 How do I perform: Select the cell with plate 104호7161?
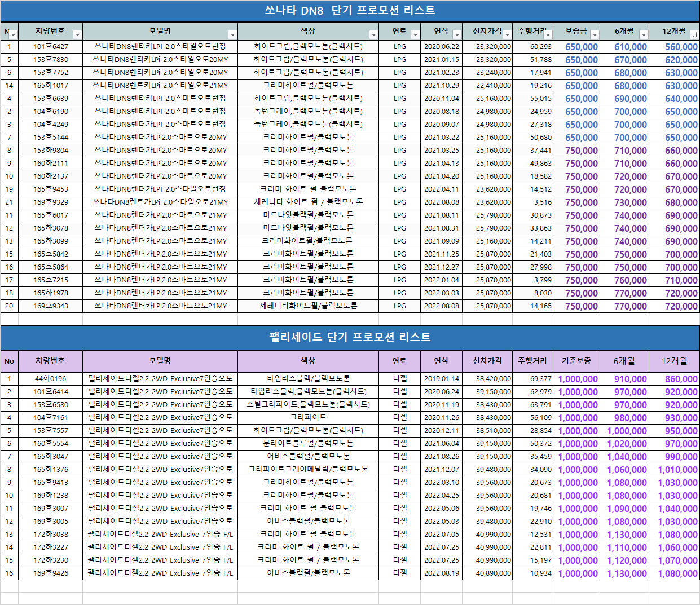pos(50,418)
